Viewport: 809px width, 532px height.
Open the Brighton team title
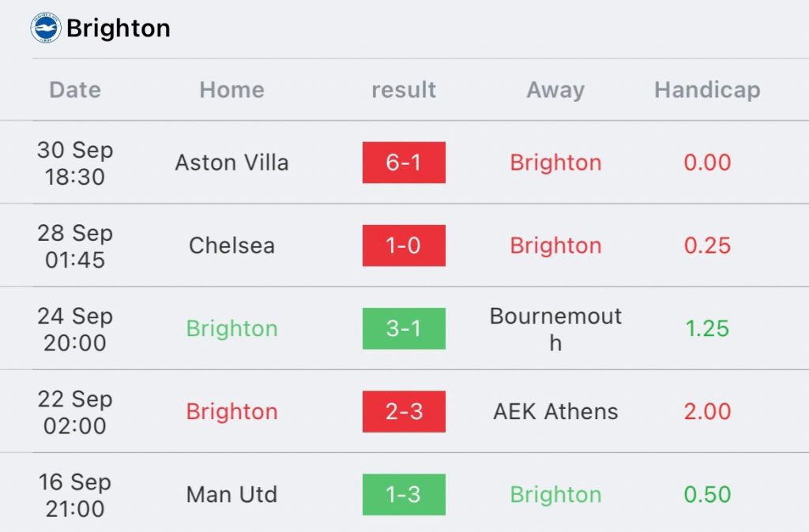tap(119, 28)
